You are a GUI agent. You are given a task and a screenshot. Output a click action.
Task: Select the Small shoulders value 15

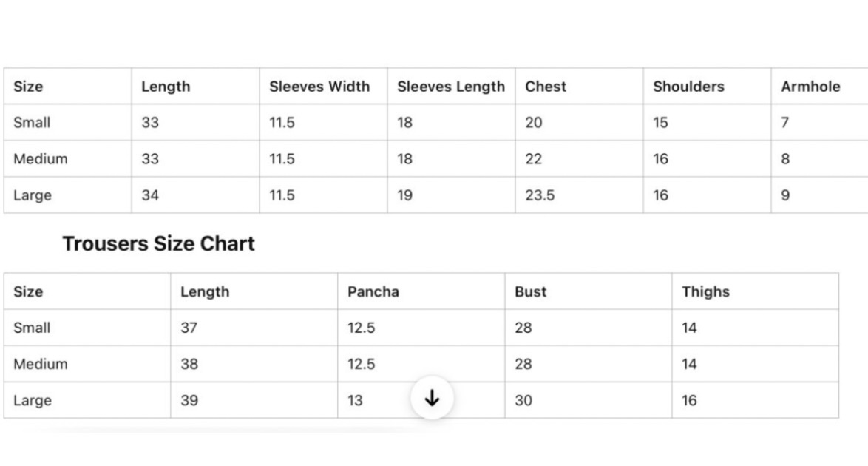pos(660,123)
